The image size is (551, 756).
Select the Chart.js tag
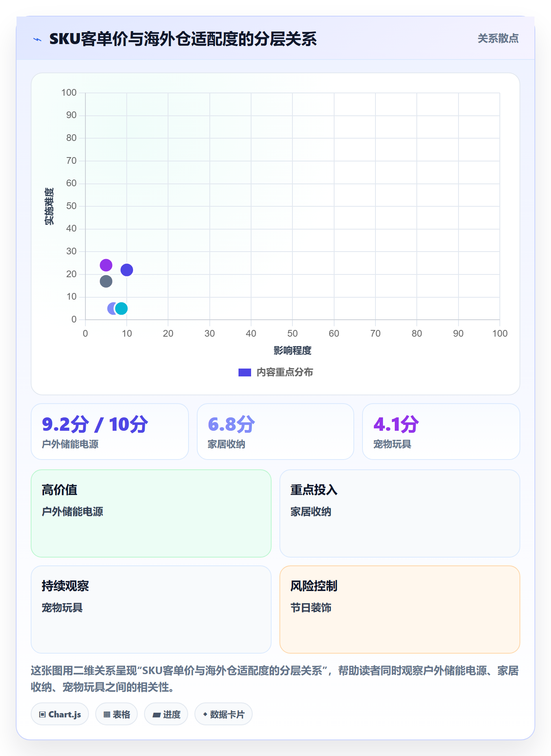(x=60, y=714)
